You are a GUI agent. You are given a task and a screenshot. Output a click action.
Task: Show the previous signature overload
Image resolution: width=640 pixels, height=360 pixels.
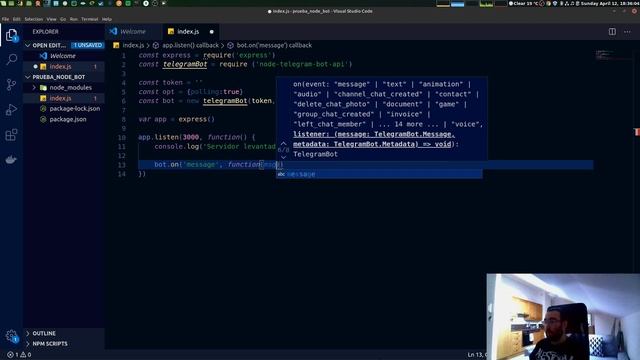tap(283, 144)
